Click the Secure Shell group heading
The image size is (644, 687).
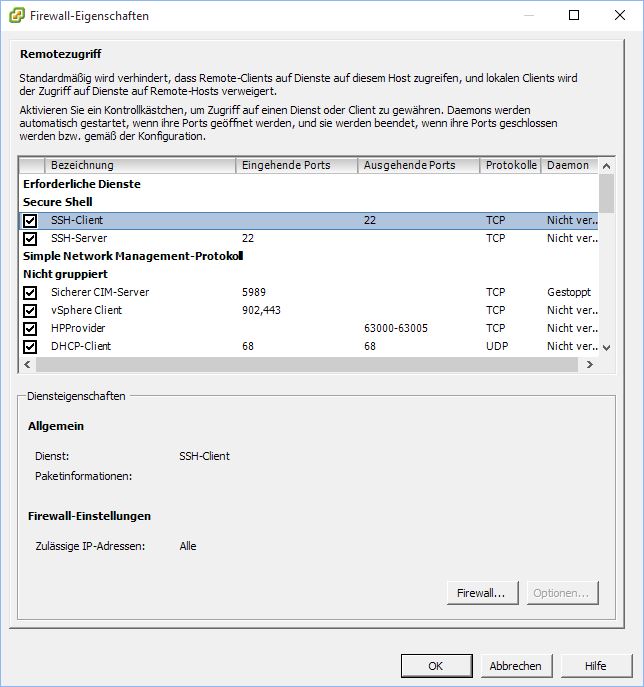click(58, 202)
